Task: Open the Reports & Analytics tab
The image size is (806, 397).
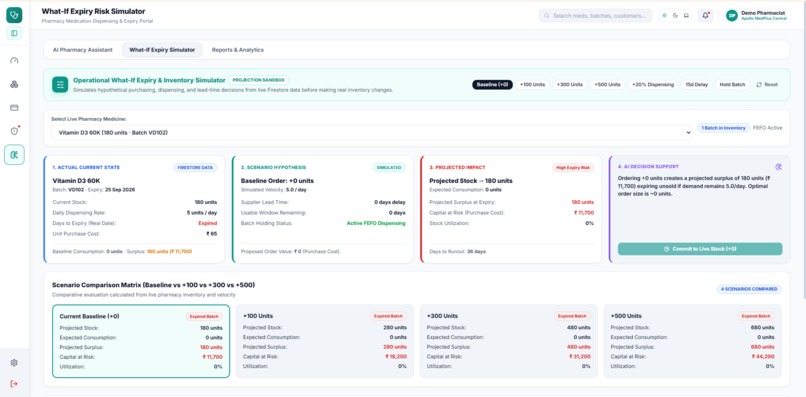Action: [x=237, y=50]
